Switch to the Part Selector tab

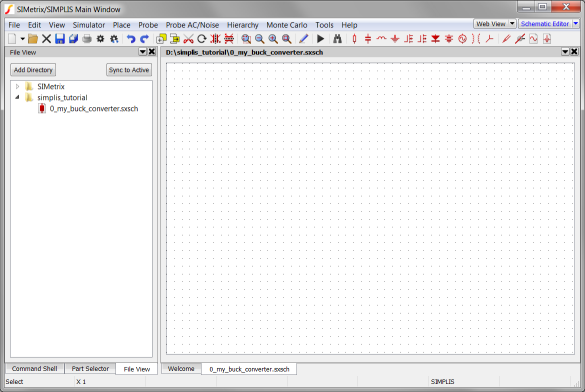point(90,369)
